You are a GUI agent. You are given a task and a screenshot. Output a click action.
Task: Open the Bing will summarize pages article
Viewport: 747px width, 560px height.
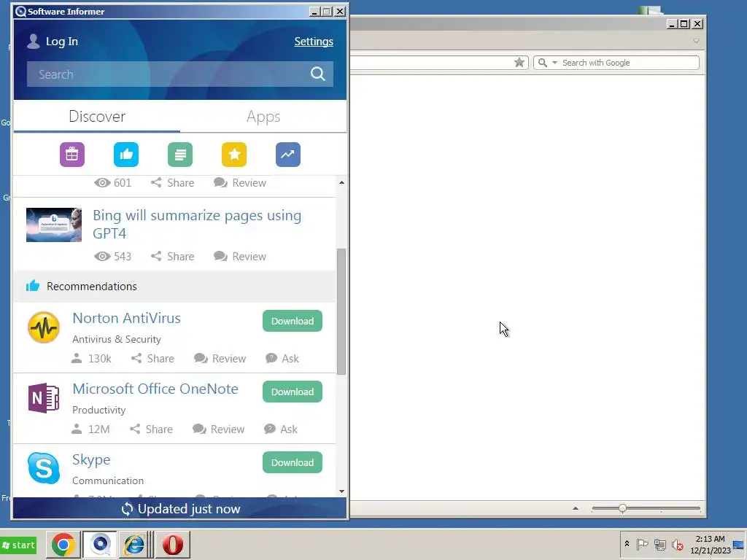[197, 225]
